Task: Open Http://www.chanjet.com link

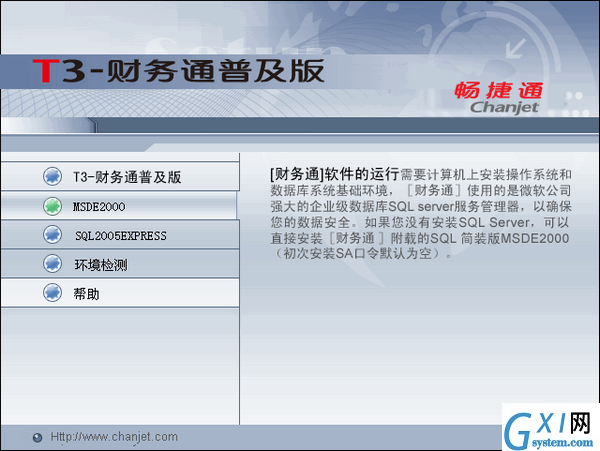Action: (114, 437)
